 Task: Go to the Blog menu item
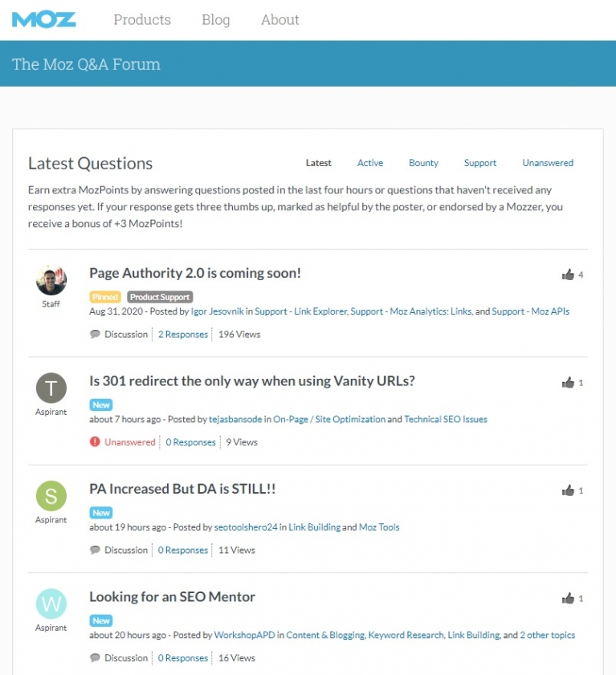point(215,20)
